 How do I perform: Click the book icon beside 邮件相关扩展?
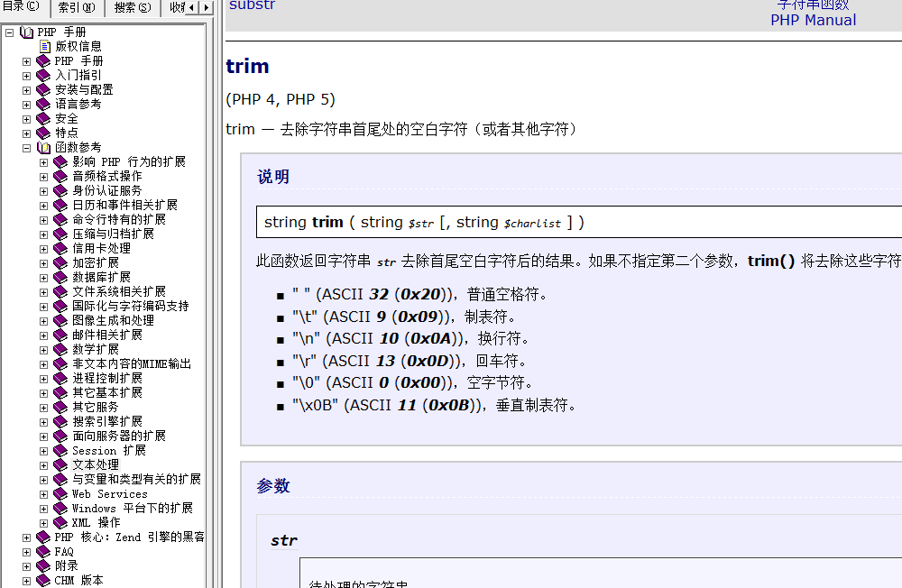pos(60,335)
